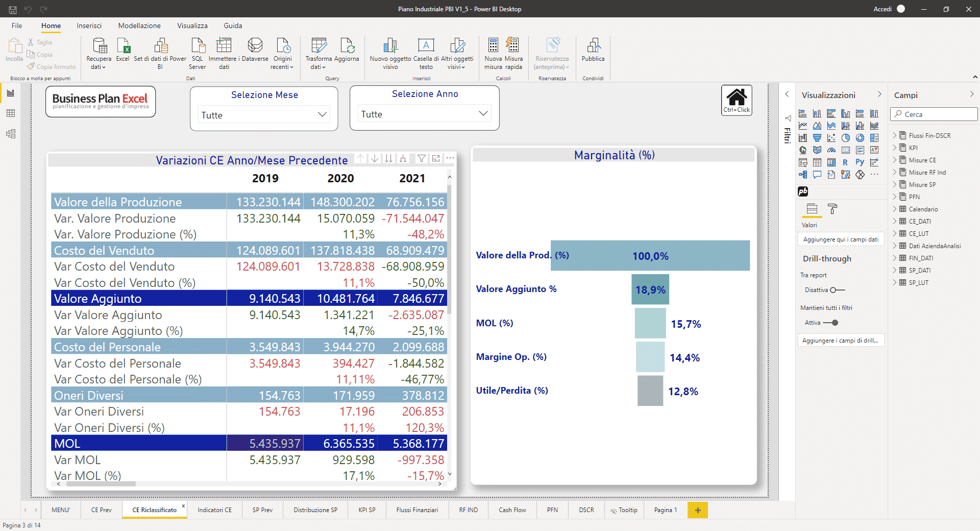
Task: Select the Python visual icon
Action: tap(860, 162)
